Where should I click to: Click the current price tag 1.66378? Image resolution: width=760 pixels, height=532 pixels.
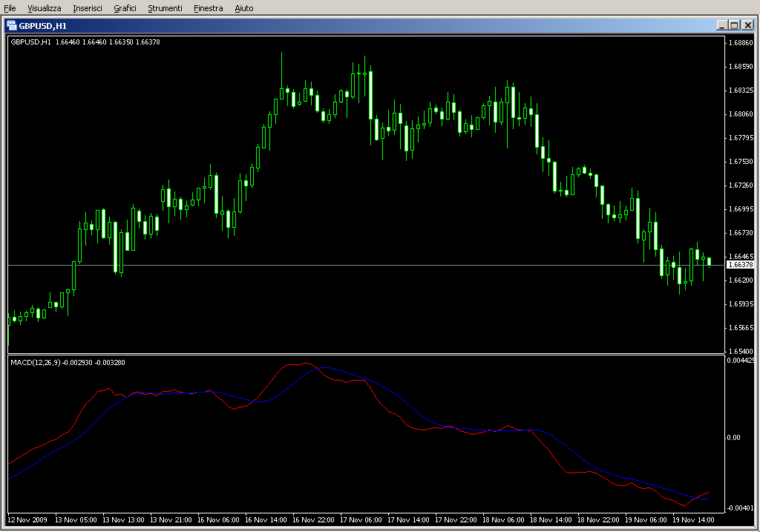(x=740, y=265)
